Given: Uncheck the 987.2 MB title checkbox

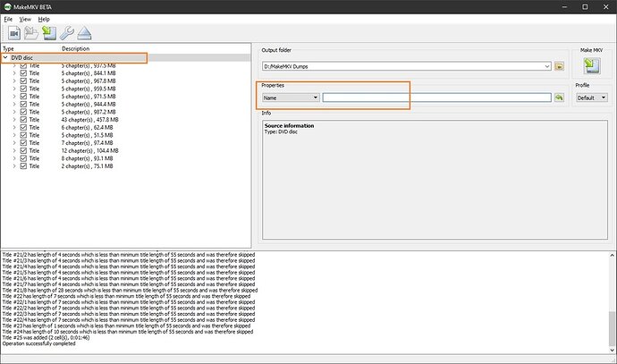Looking at the screenshot, I should [x=23, y=112].
